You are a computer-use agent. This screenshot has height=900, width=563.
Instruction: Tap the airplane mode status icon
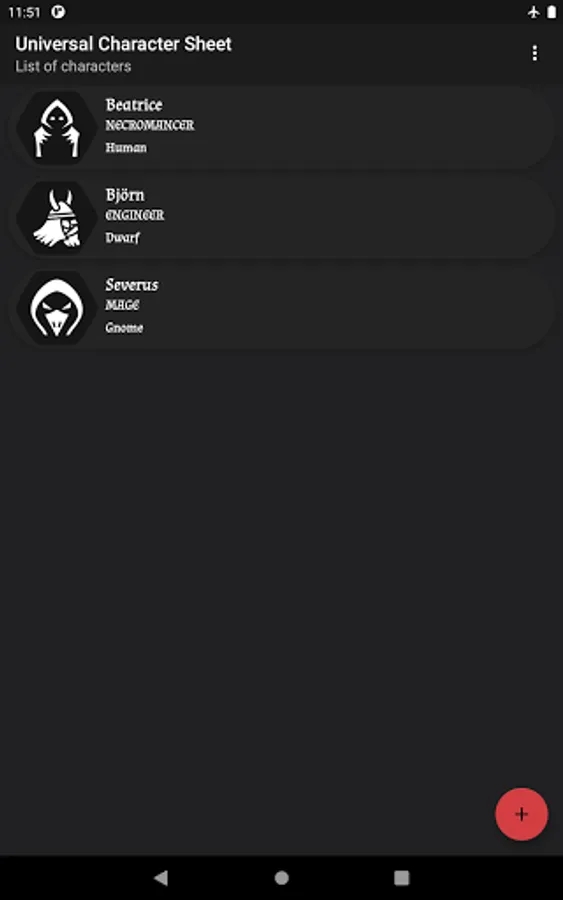point(533,12)
